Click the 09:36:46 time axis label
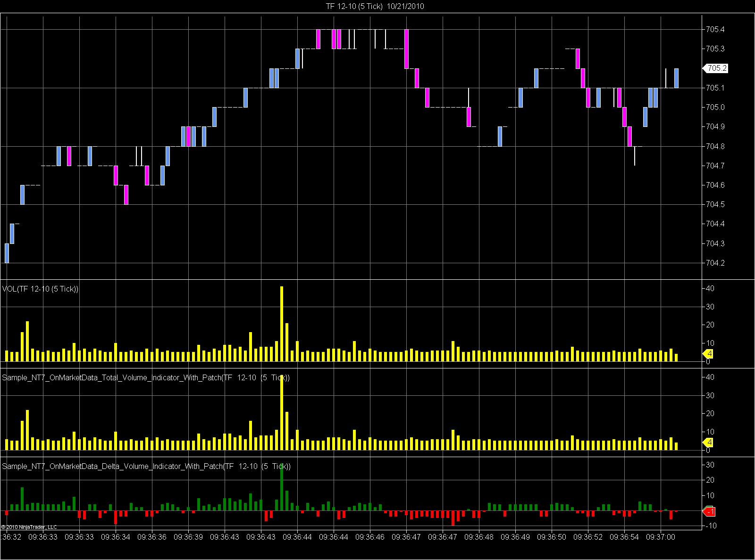 click(x=370, y=537)
